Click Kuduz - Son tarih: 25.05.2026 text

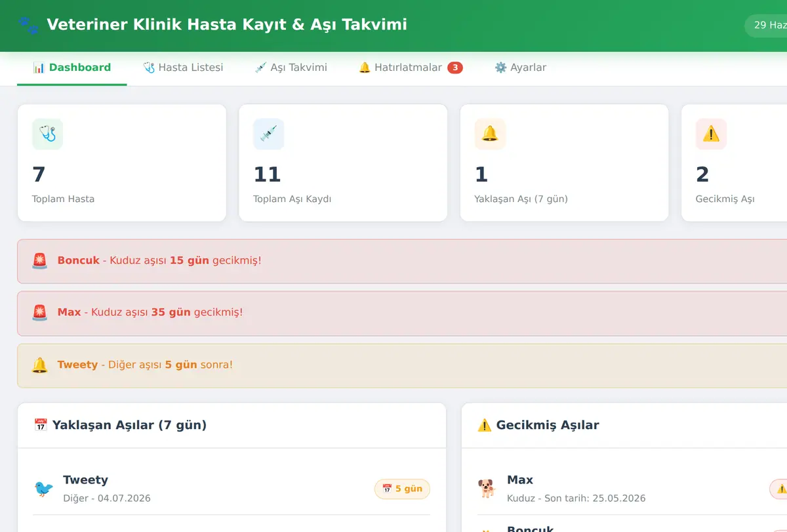pyautogui.click(x=576, y=499)
